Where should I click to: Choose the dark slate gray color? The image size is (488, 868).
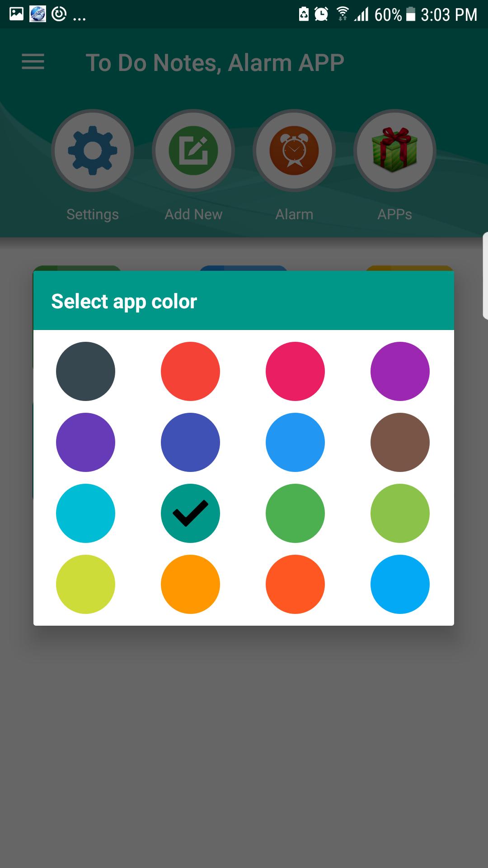[85, 371]
